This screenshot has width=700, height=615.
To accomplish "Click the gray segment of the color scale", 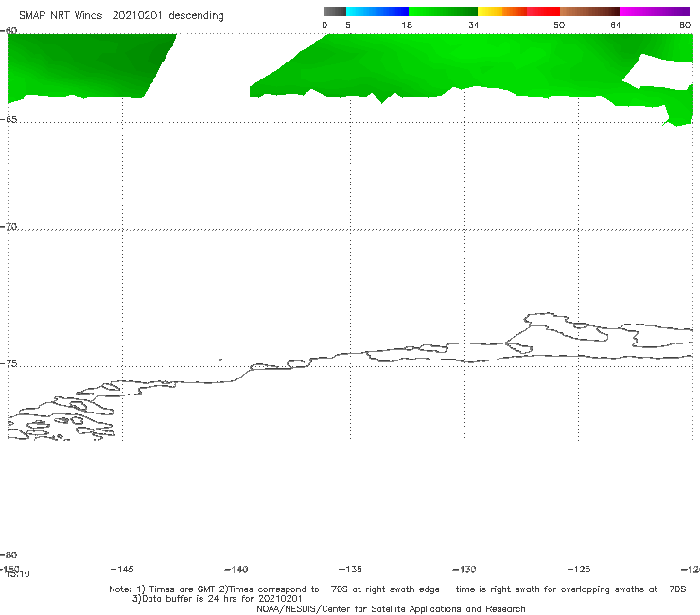I will (x=334, y=11).
